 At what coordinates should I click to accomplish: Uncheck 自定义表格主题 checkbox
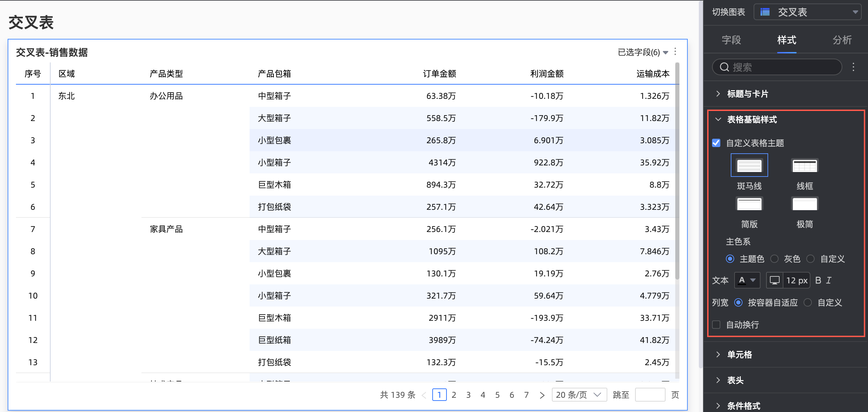[x=716, y=143]
